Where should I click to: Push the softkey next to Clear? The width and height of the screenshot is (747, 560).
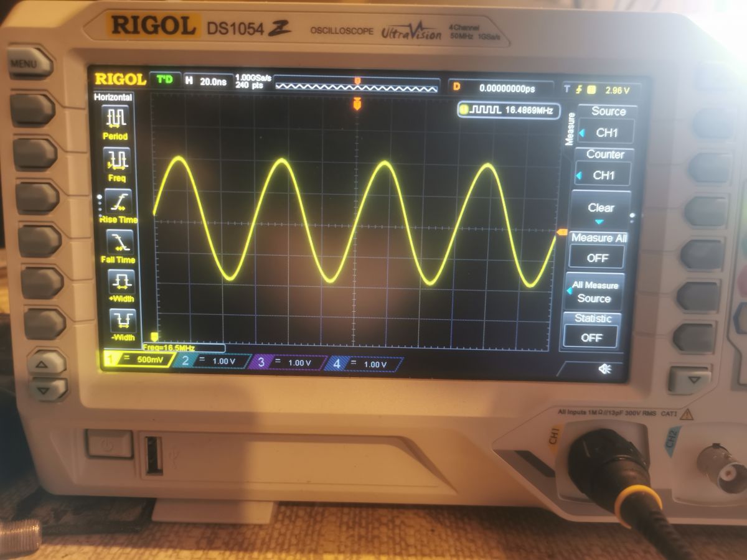[705, 212]
